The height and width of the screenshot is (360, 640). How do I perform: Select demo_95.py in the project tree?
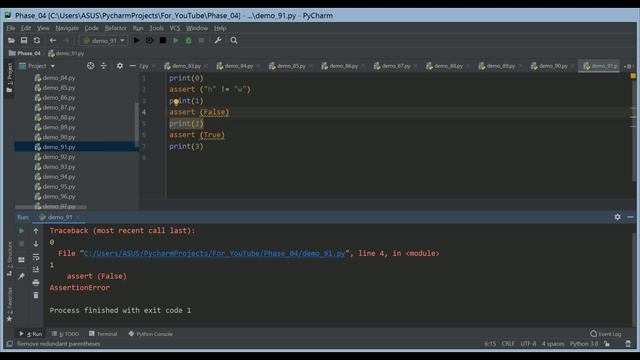pyautogui.click(x=59, y=187)
